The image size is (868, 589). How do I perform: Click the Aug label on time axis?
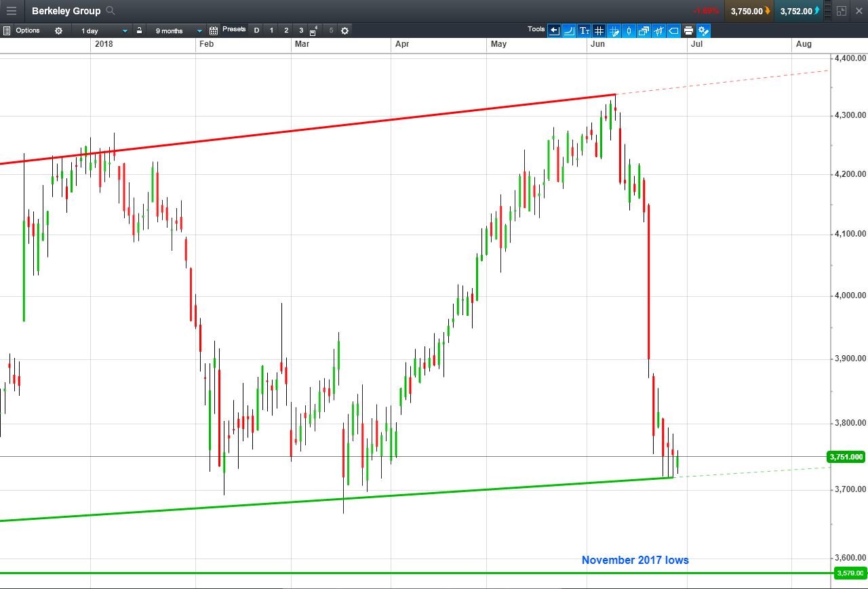pos(804,44)
